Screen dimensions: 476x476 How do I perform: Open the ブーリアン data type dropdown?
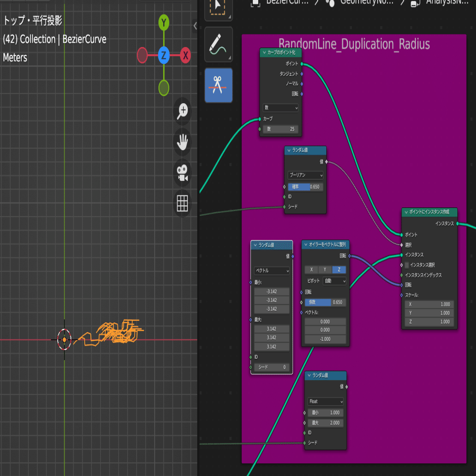click(x=305, y=175)
